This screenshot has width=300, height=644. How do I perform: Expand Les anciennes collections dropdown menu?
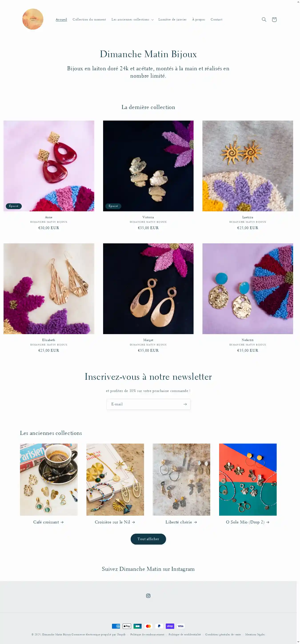coord(132,20)
